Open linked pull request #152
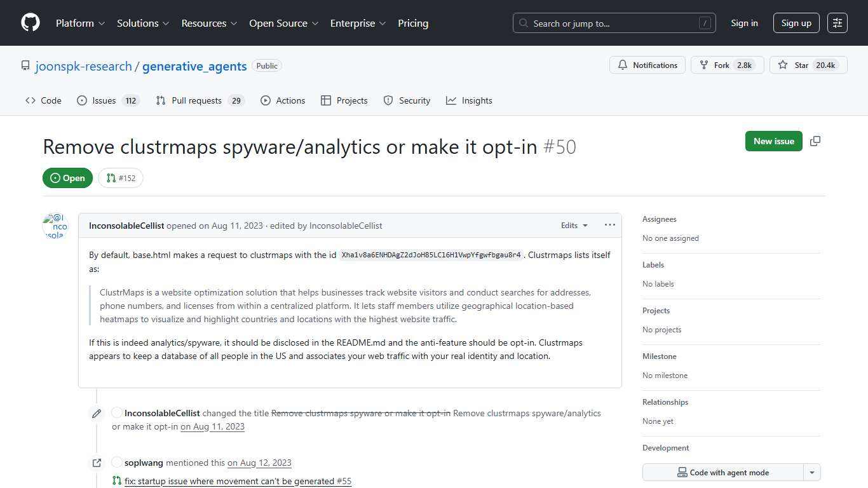This screenshot has width=868, height=488. [x=121, y=178]
